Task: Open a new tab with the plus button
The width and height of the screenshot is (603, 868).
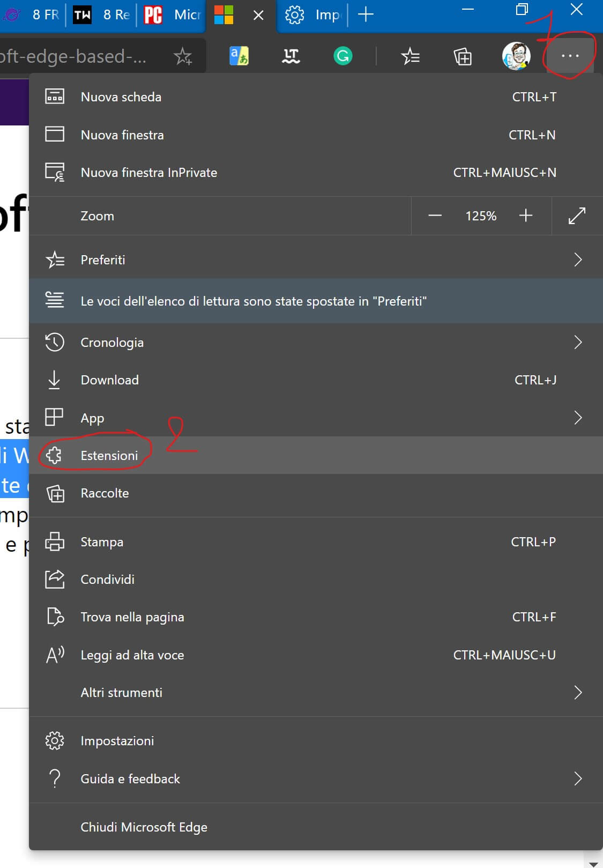Action: (366, 14)
